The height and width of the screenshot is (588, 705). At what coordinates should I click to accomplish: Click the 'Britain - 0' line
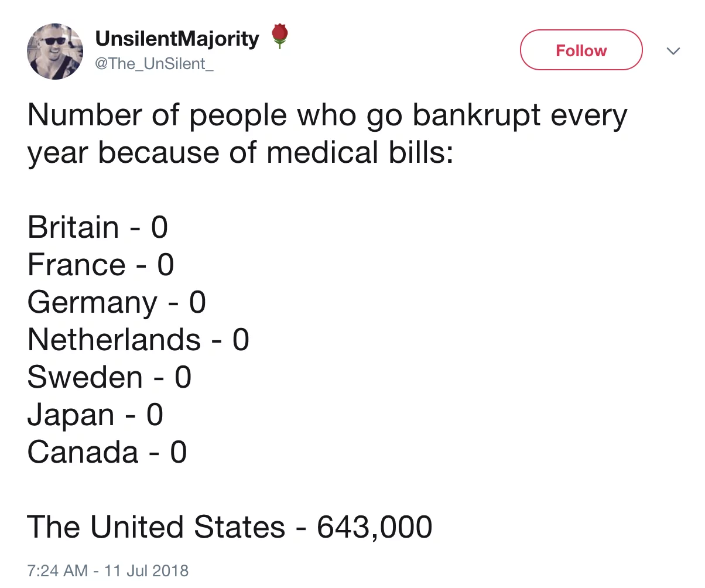98,227
